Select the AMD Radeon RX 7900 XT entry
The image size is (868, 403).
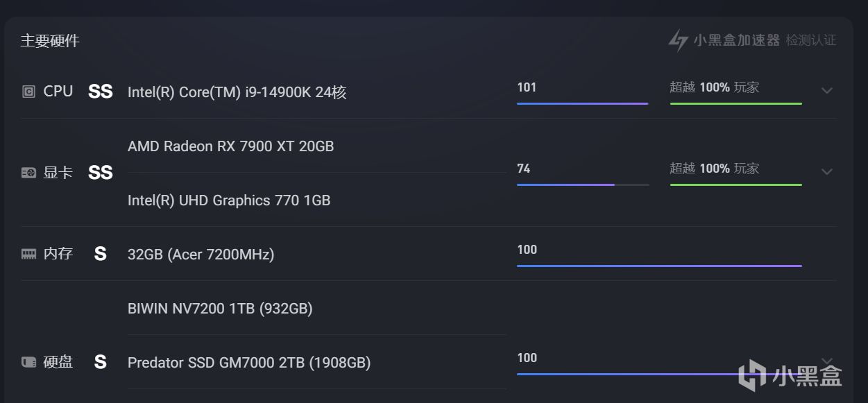click(230, 146)
